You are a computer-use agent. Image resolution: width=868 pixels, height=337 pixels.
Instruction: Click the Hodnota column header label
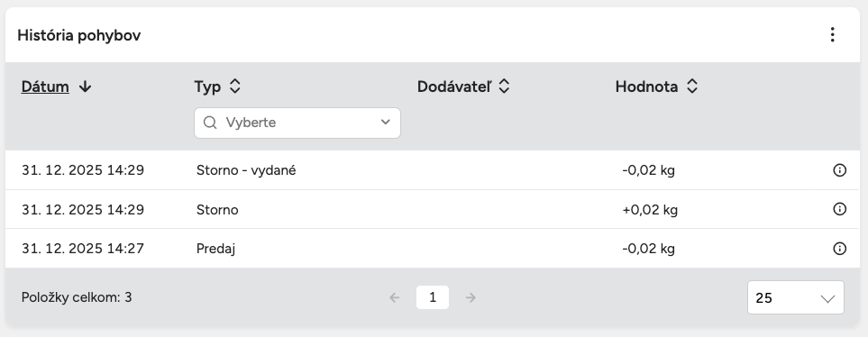[x=646, y=87]
